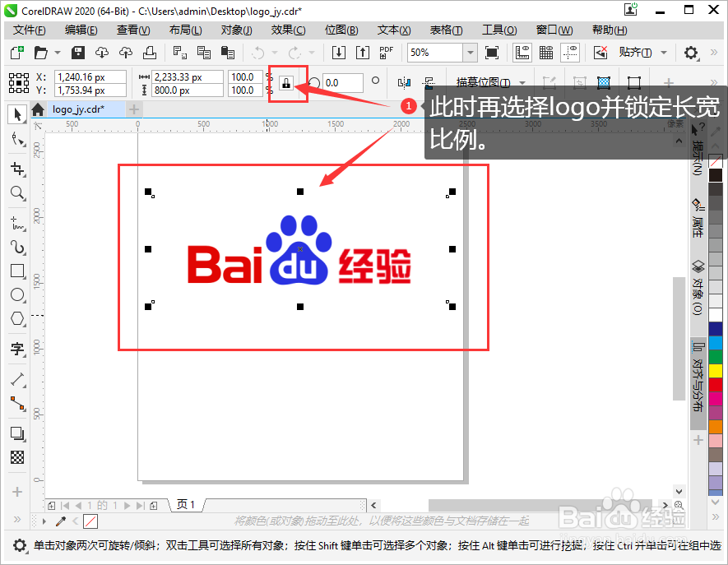Click the Export icon
The height and width of the screenshot is (565, 728).
point(362,53)
